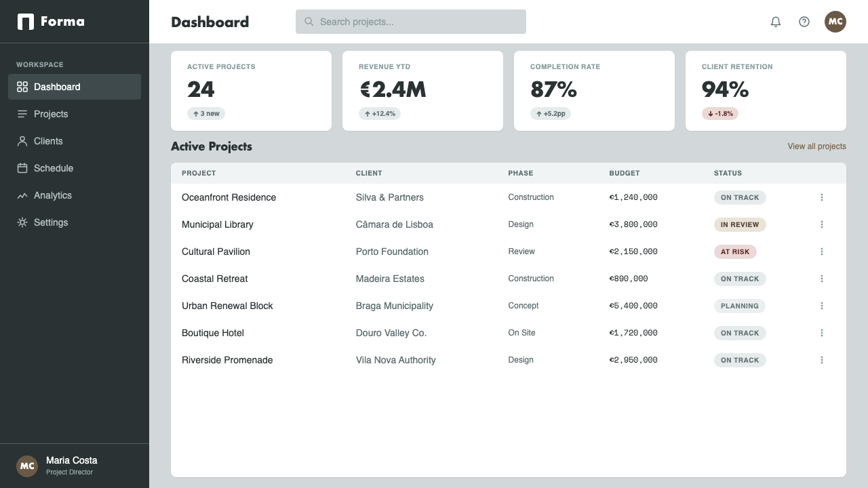The image size is (868, 488).
Task: Select the AT RISK status badge
Action: [x=735, y=251]
